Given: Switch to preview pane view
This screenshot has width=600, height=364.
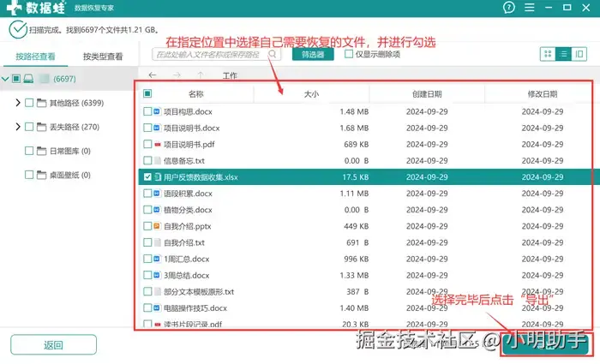Looking at the screenshot, I should [x=579, y=54].
